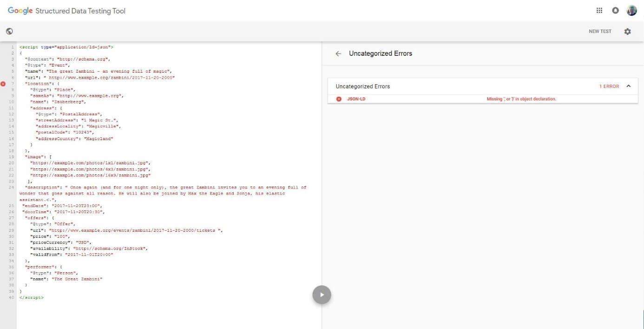
Task: Click the "endDate" code line
Action: click(62, 206)
